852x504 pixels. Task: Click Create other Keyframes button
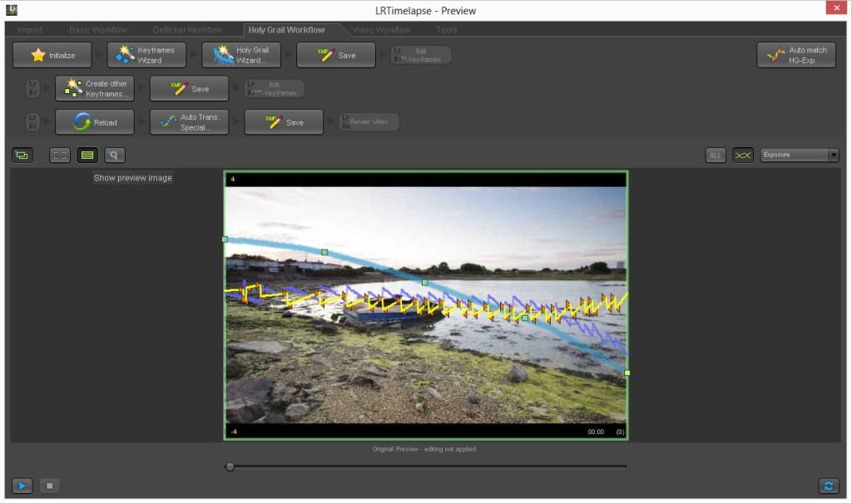tap(95, 88)
